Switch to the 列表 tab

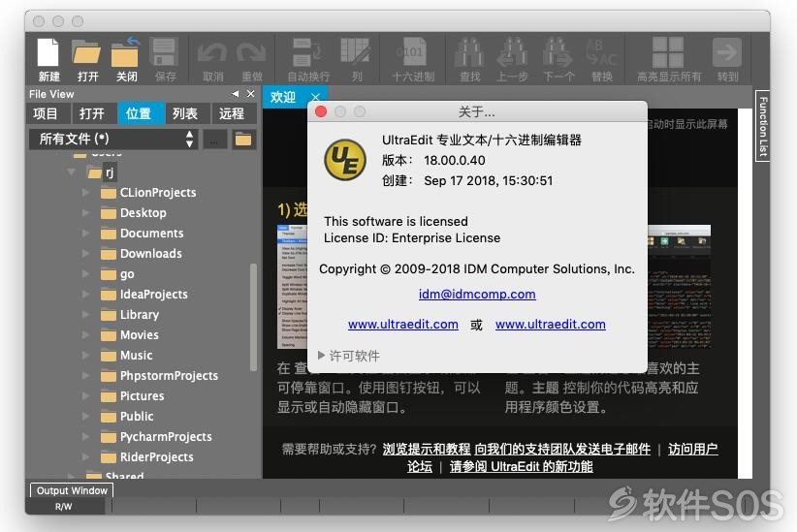pos(185,113)
